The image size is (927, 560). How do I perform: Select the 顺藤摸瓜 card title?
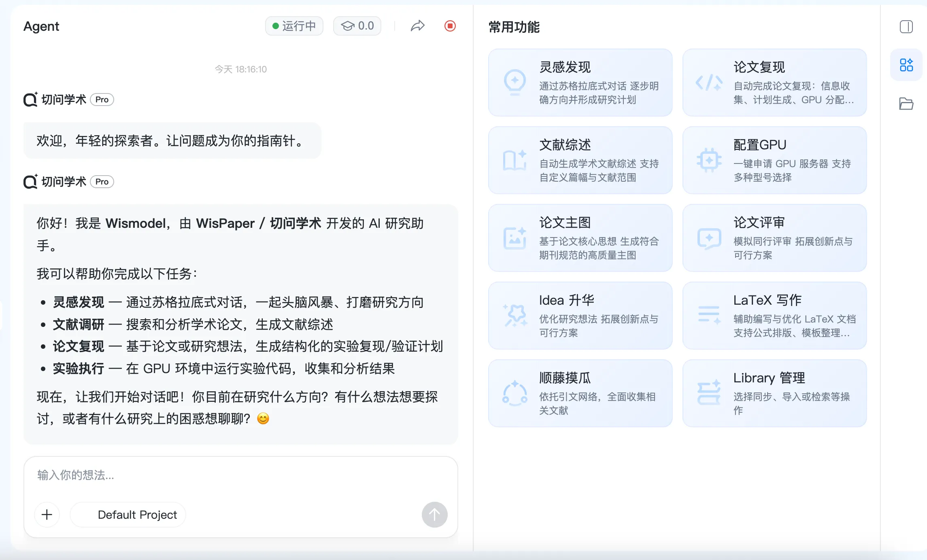(x=565, y=378)
